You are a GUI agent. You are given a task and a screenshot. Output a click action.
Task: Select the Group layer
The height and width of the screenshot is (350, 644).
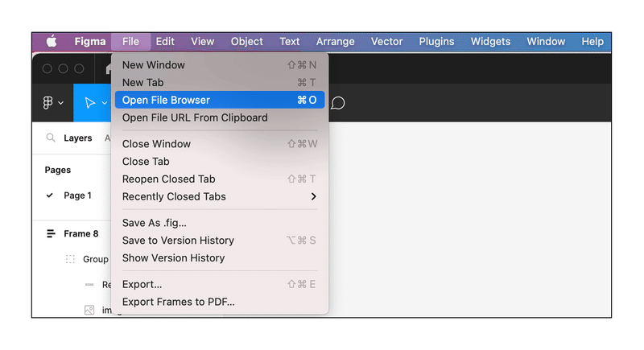tap(95, 259)
